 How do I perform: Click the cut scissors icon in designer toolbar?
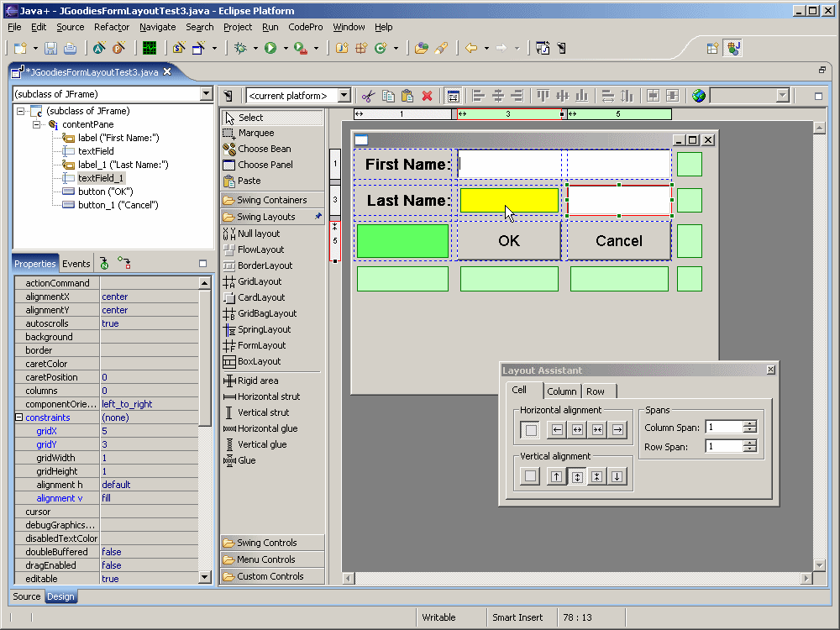coord(368,96)
